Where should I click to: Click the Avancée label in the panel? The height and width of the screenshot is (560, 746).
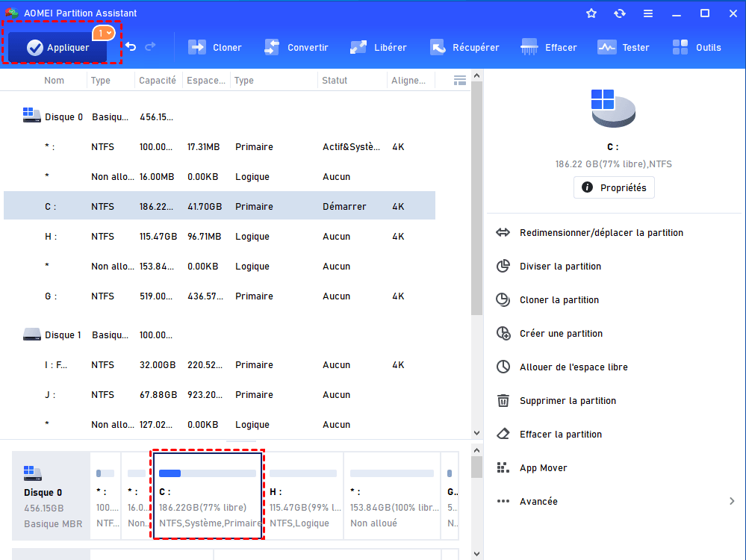(538, 502)
